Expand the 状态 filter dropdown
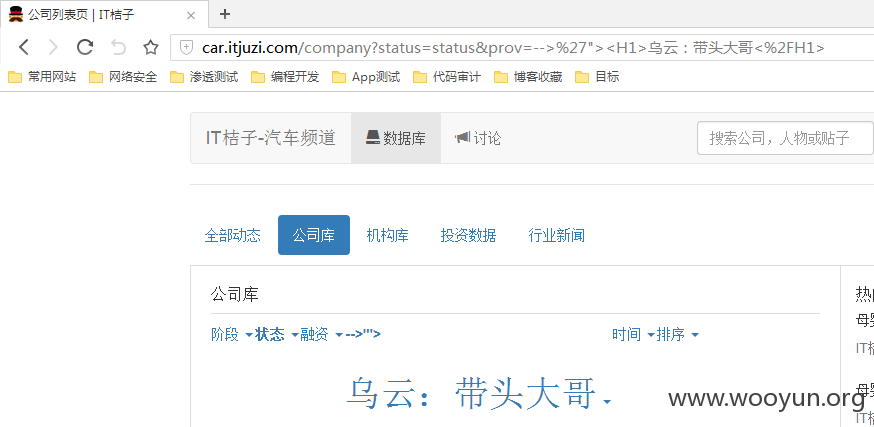The image size is (874, 427). pos(277,334)
